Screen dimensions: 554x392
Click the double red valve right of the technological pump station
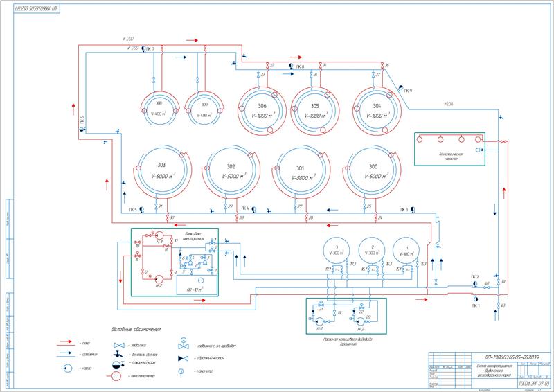pyautogui.click(x=503, y=142)
